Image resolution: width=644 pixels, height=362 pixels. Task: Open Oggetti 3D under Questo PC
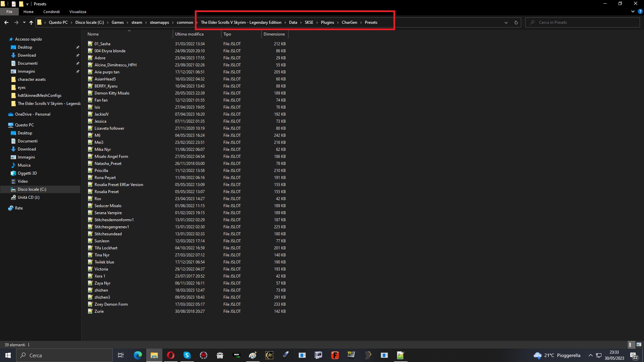[27, 173]
